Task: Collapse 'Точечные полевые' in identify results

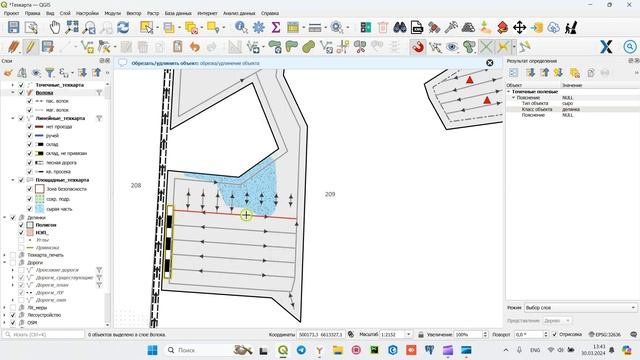Action: [x=509, y=92]
